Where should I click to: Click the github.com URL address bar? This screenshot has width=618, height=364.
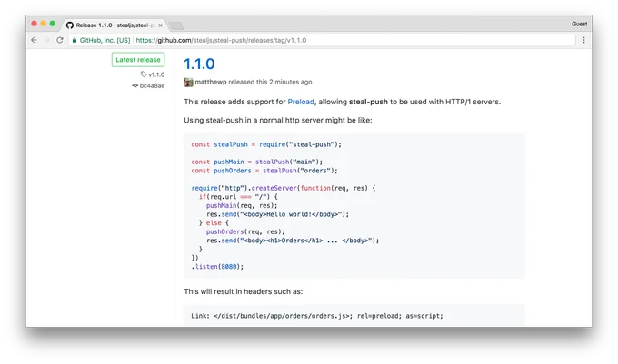coord(323,40)
